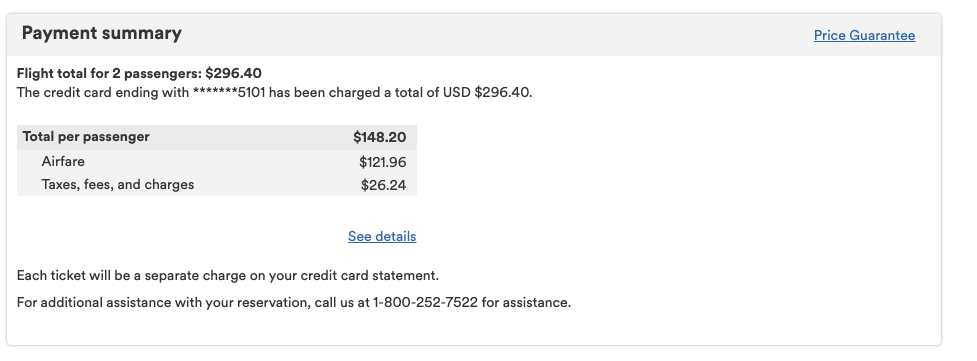Image resolution: width=977 pixels, height=361 pixels.
Task: Click the $296.40 flight total amount
Action: tap(234, 73)
